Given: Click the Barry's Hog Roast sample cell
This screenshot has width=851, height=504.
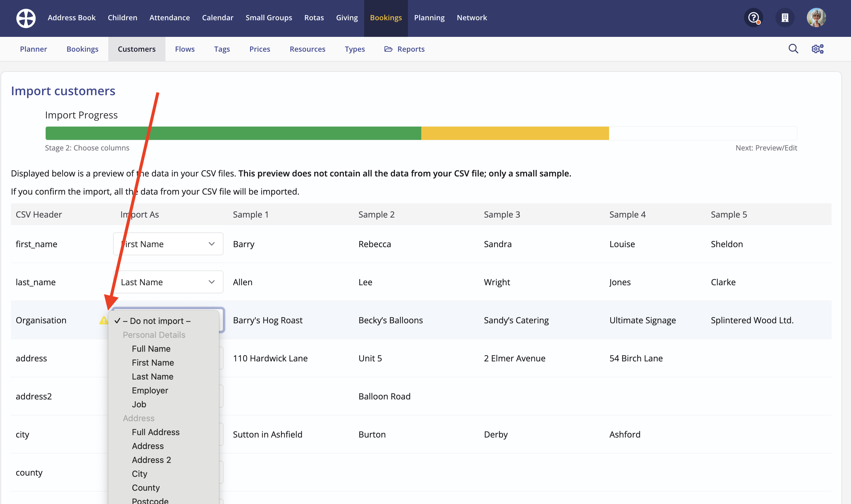Looking at the screenshot, I should click(267, 320).
